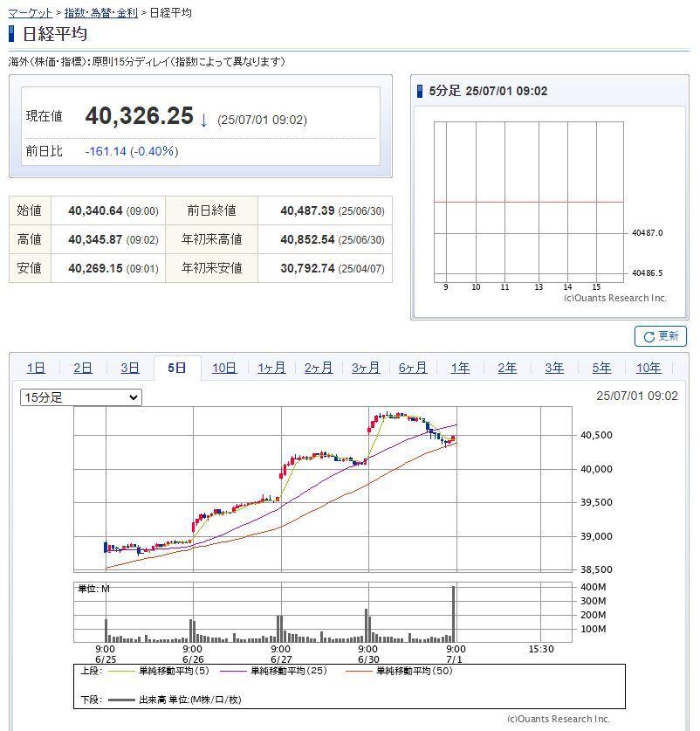Image resolution: width=700 pixels, height=731 pixels.
Task: Click the 始値 label cell
Action: coord(30,210)
